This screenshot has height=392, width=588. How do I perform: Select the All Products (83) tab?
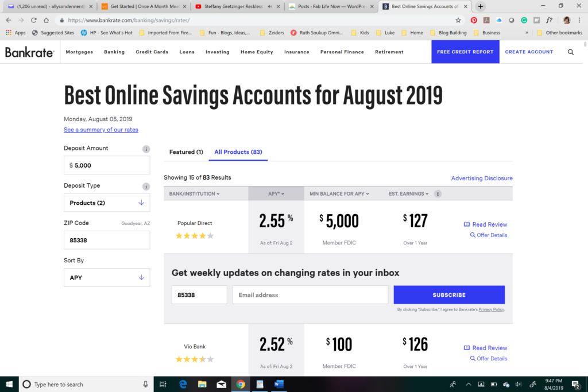[x=238, y=152]
